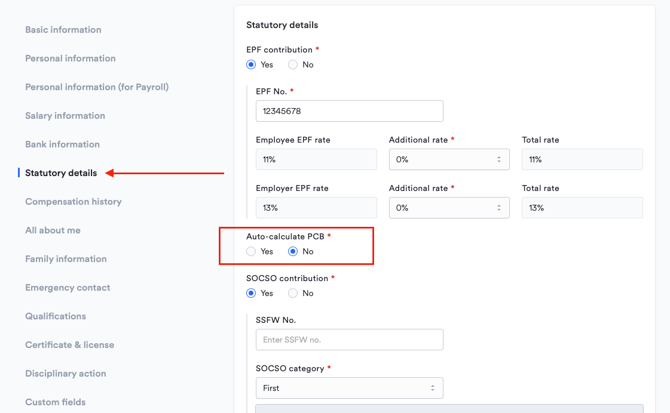Expand the SOCSO category dropdown
670x413 pixels.
tap(349, 388)
